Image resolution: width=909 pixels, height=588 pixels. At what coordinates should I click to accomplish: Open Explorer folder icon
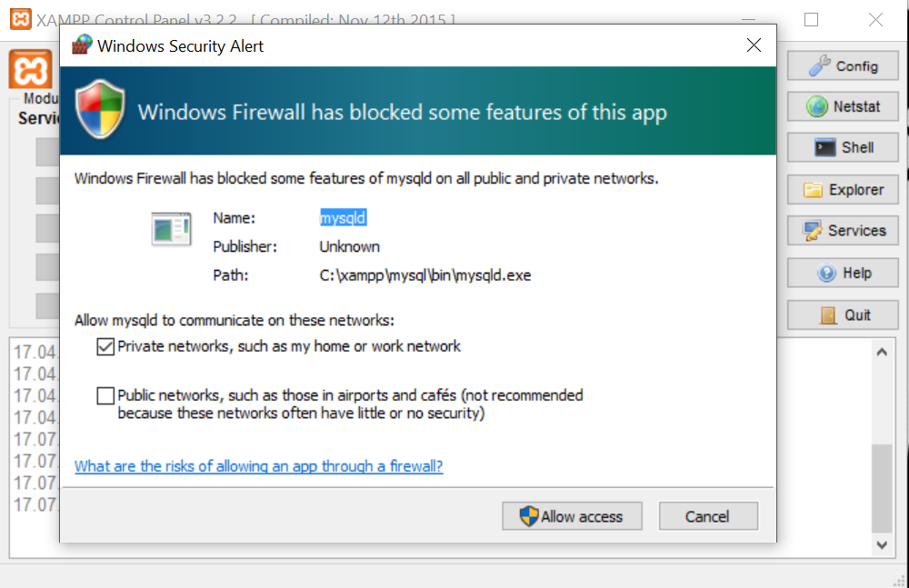(813, 190)
